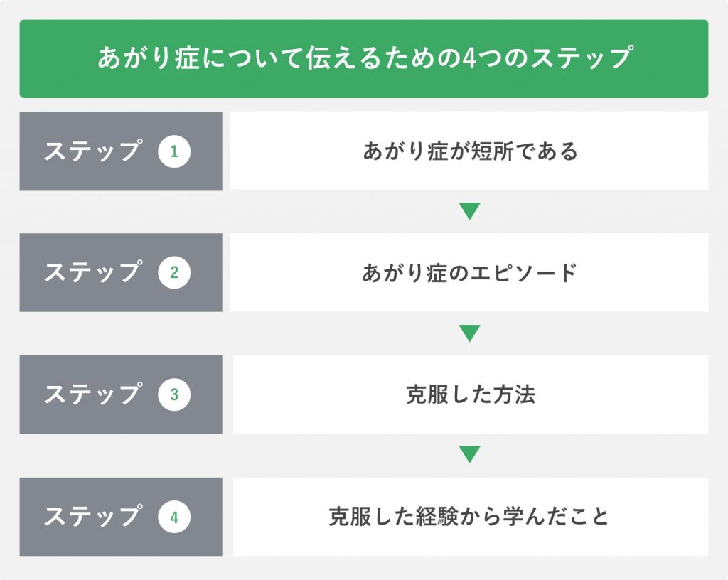Click あがり症 at the start of the header
728x580 pixels.
[141, 58]
